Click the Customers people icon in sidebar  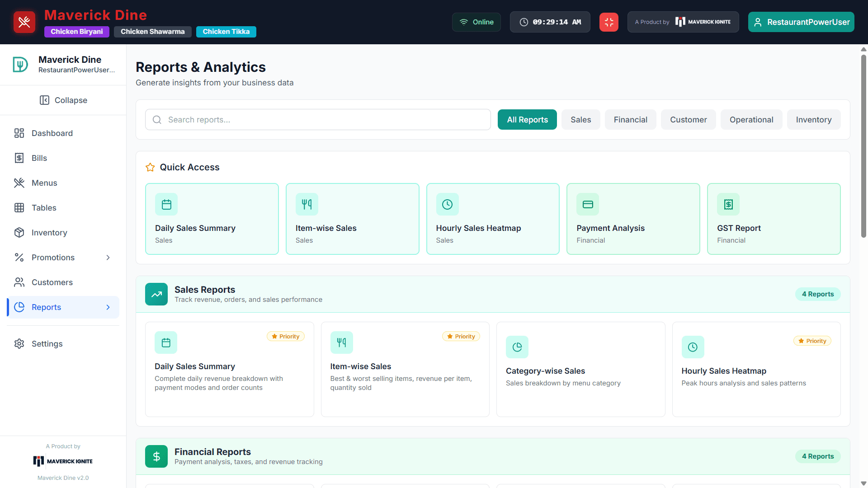tap(19, 282)
